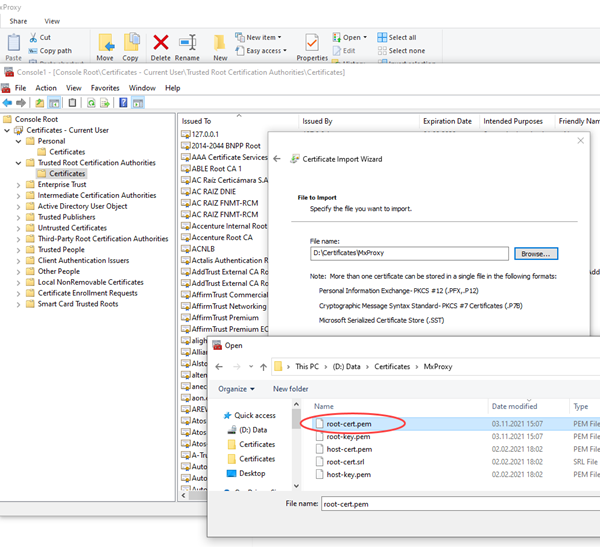Expand the Untrusted Certificates tree node
This screenshot has height=547, width=600.
[19, 228]
